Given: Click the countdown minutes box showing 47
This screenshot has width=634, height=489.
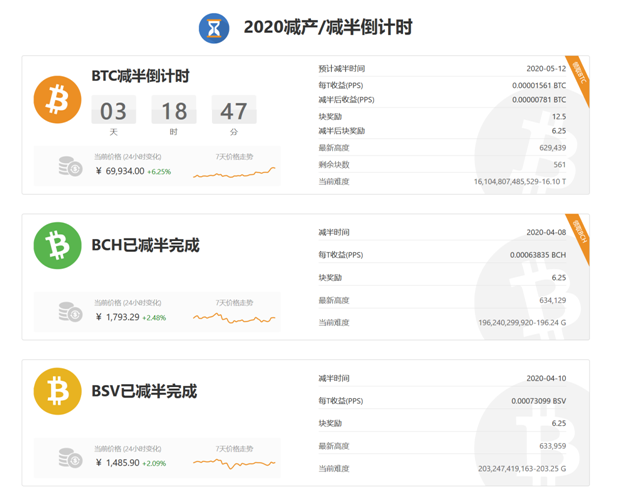Looking at the screenshot, I should 234,110.
